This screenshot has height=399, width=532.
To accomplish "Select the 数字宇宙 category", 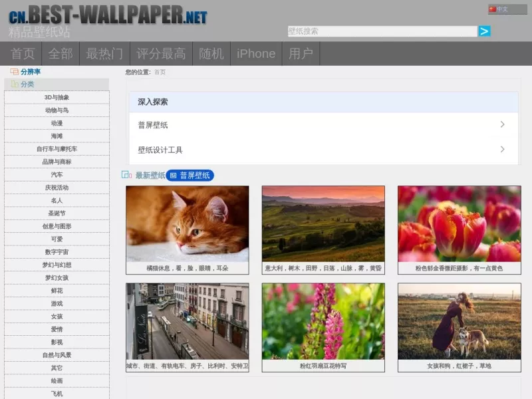I will coord(57,252).
